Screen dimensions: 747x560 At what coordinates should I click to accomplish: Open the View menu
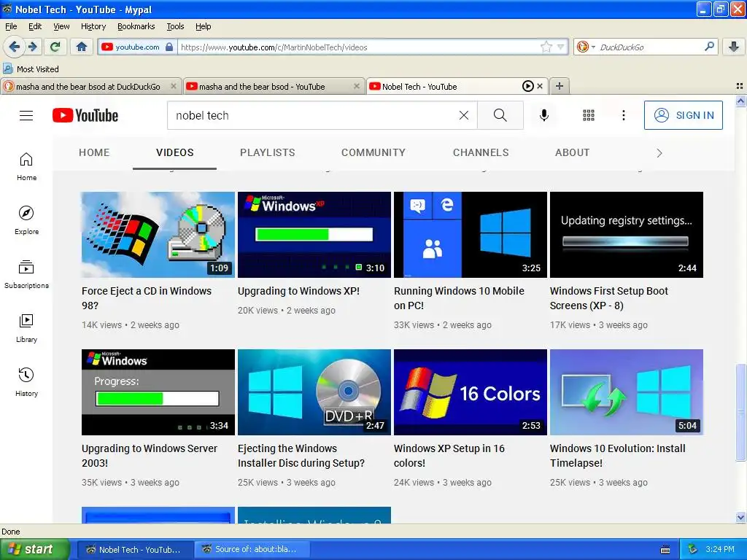click(x=61, y=26)
